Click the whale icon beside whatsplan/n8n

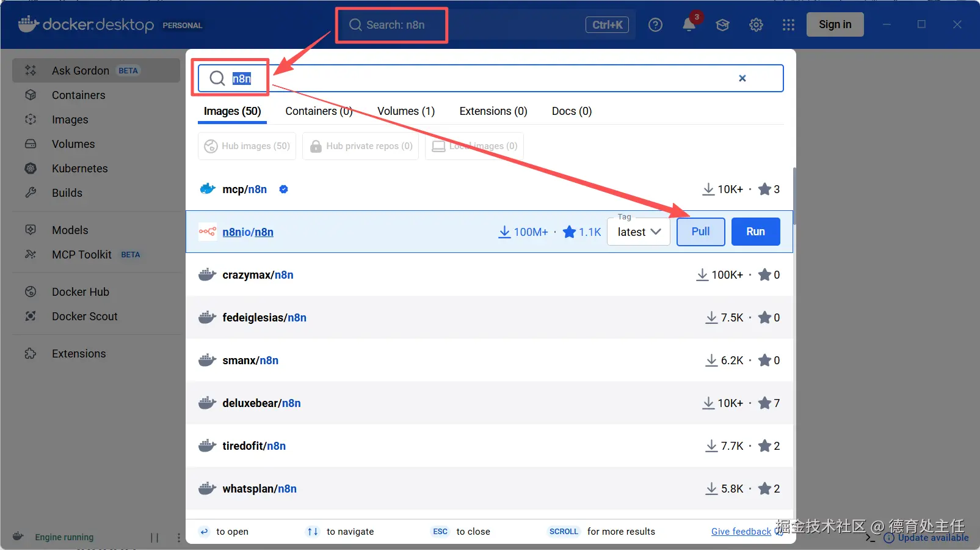(x=208, y=488)
